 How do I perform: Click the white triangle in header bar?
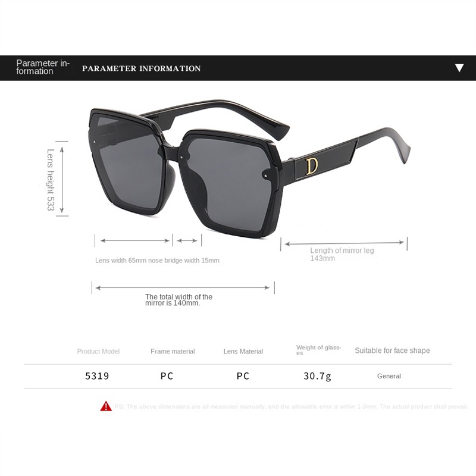coord(459,68)
